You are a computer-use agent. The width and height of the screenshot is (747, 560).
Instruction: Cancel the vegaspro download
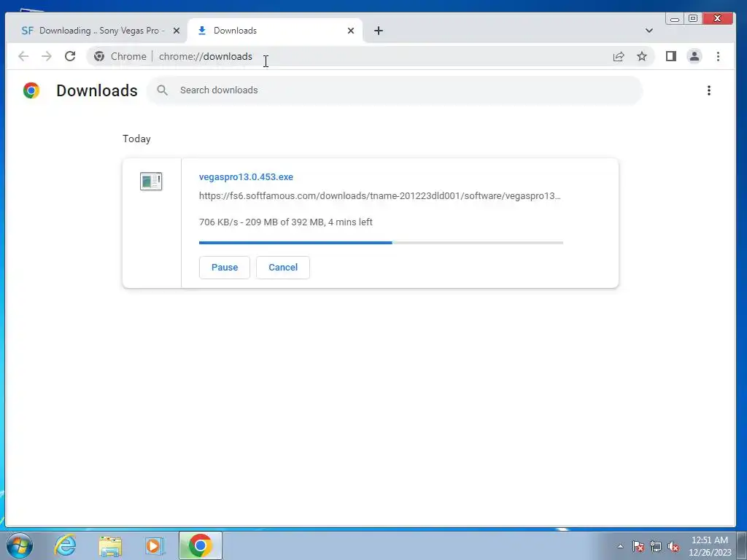(x=283, y=267)
